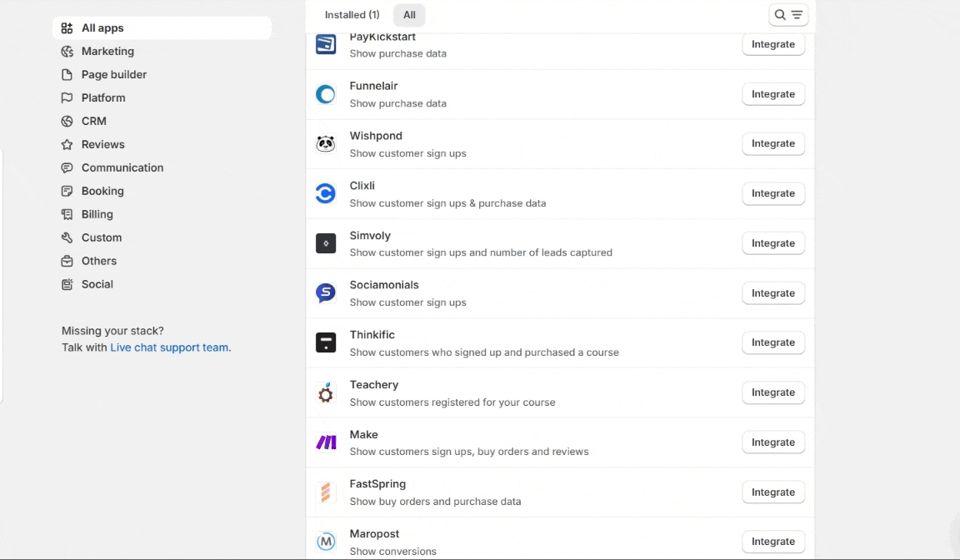Click the Simvoly app logo
Viewport: 960px width, 560px height.
click(x=326, y=243)
